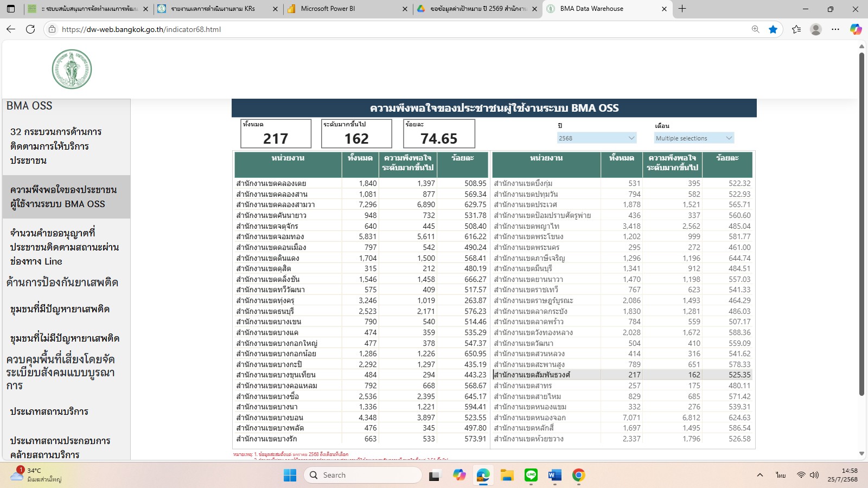
Task: Open the browser profile avatar
Action: click(816, 29)
